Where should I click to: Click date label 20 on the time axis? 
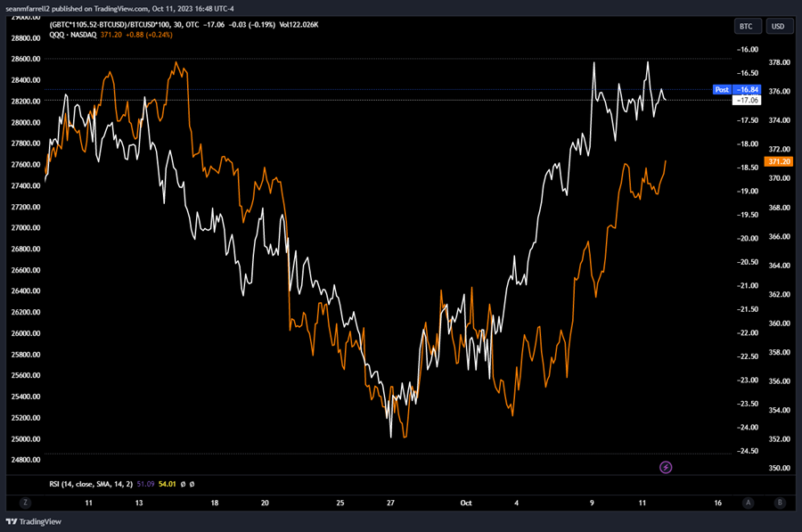coord(265,503)
